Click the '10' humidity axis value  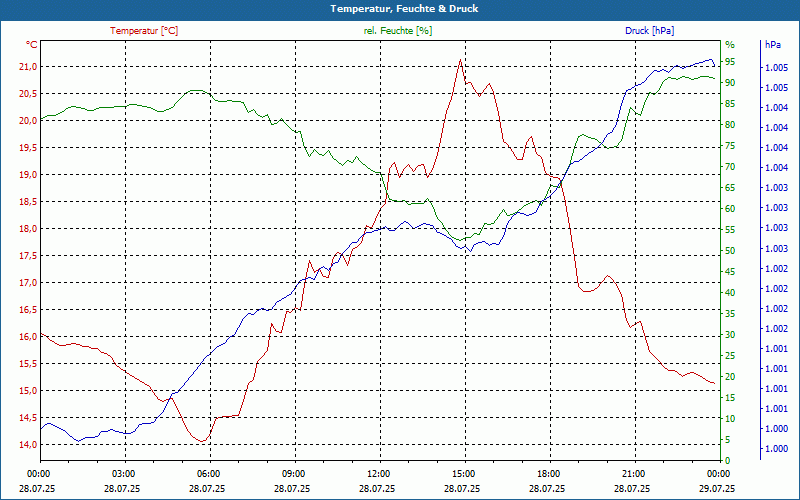point(730,419)
